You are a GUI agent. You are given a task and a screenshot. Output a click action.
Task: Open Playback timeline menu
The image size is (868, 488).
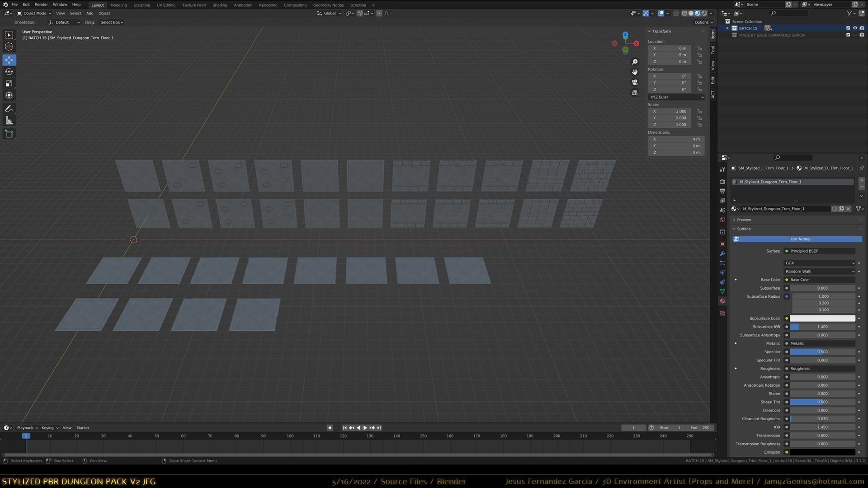point(27,428)
